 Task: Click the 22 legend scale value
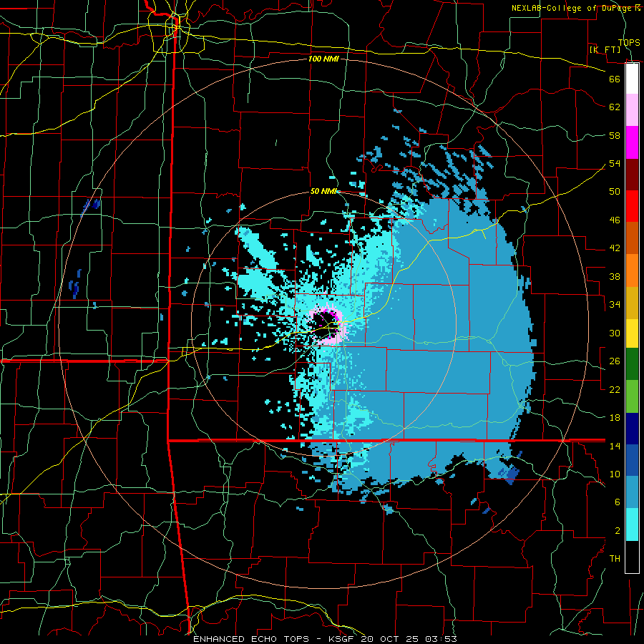tap(615, 390)
